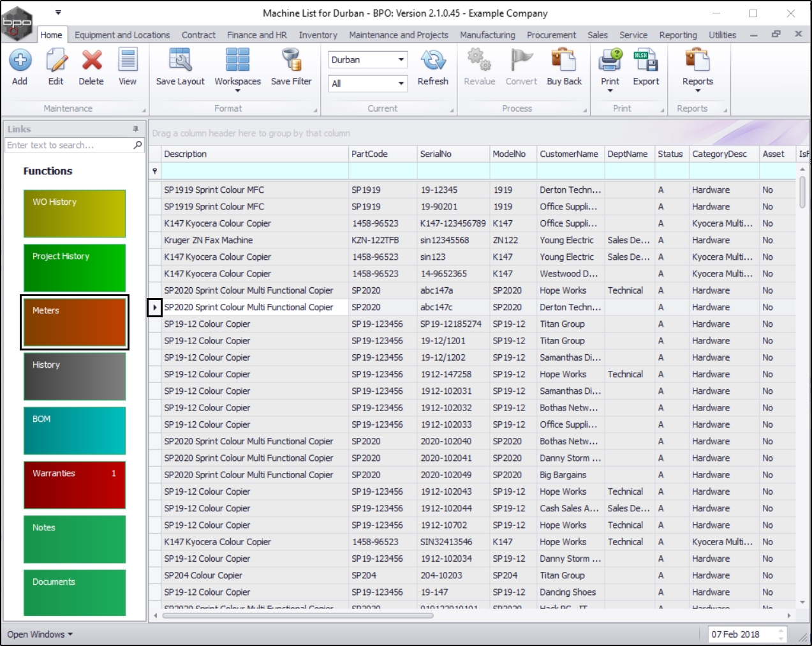Open the WO History function tile
This screenshot has height=646, width=812.
(75, 214)
